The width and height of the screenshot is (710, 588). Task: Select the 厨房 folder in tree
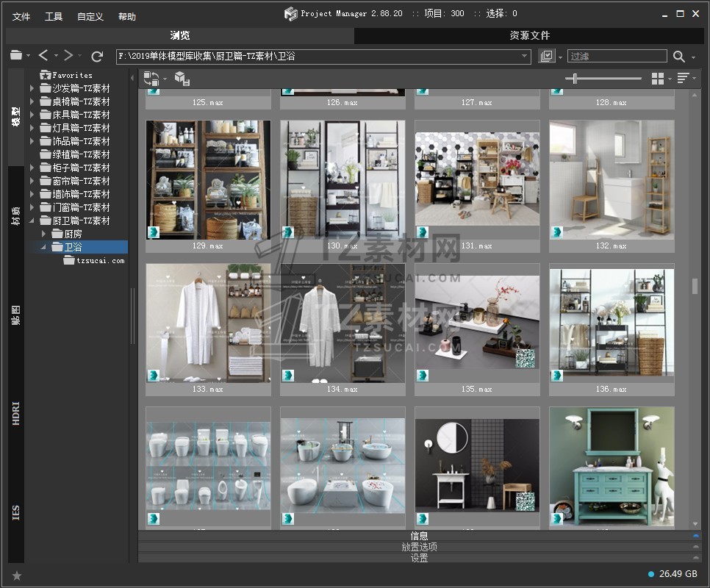coord(73,234)
